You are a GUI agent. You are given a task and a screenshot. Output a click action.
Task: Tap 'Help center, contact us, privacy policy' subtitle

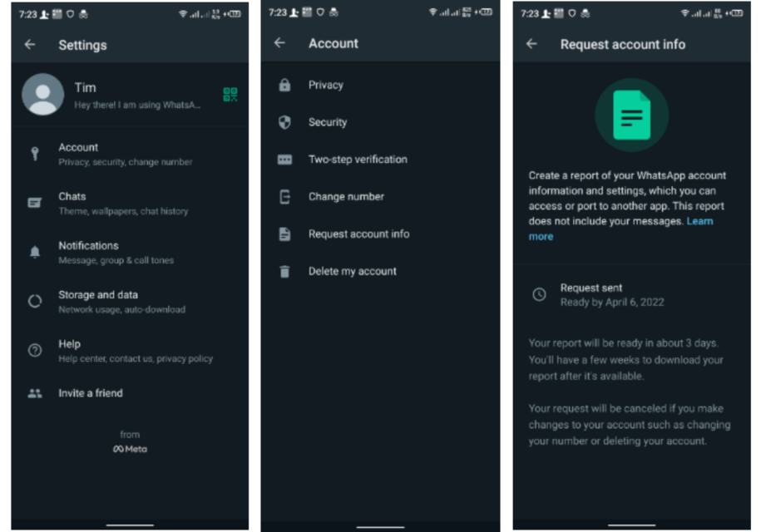click(136, 359)
